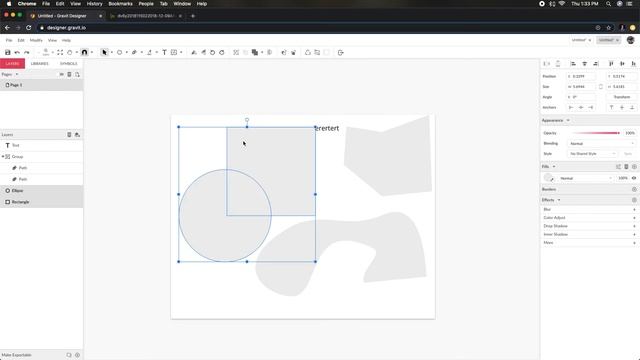Select the Pen tool

click(134, 52)
